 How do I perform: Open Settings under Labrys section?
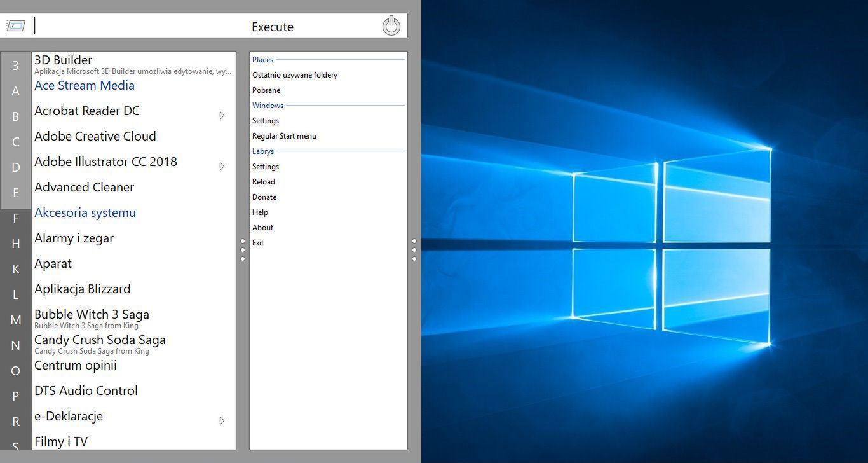point(266,167)
